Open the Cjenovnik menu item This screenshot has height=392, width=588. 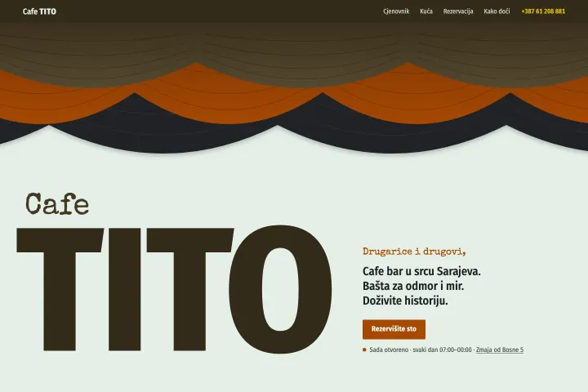[396, 11]
